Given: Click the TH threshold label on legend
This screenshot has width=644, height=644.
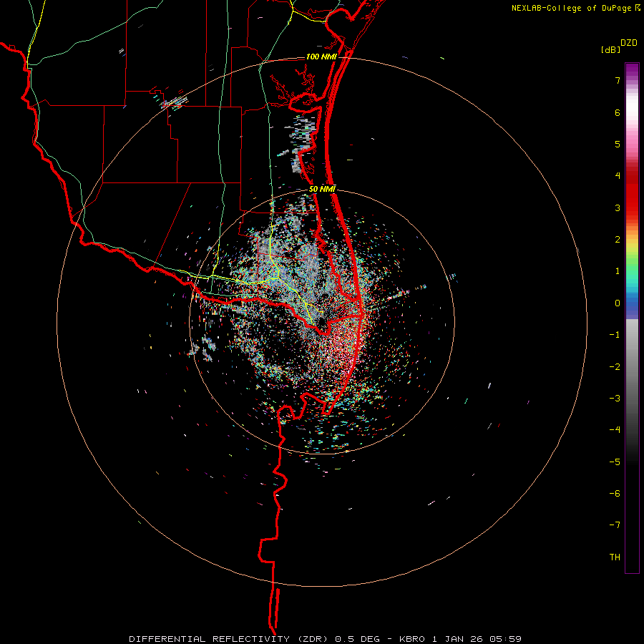Looking at the screenshot, I should 615,557.
